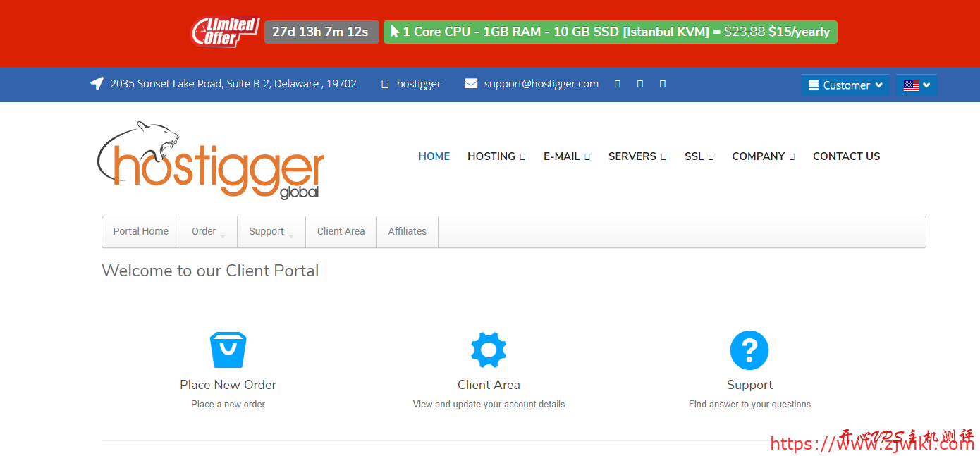Select the Place New Order shopping bag icon
Image resolution: width=980 pixels, height=456 pixels.
pyautogui.click(x=228, y=349)
